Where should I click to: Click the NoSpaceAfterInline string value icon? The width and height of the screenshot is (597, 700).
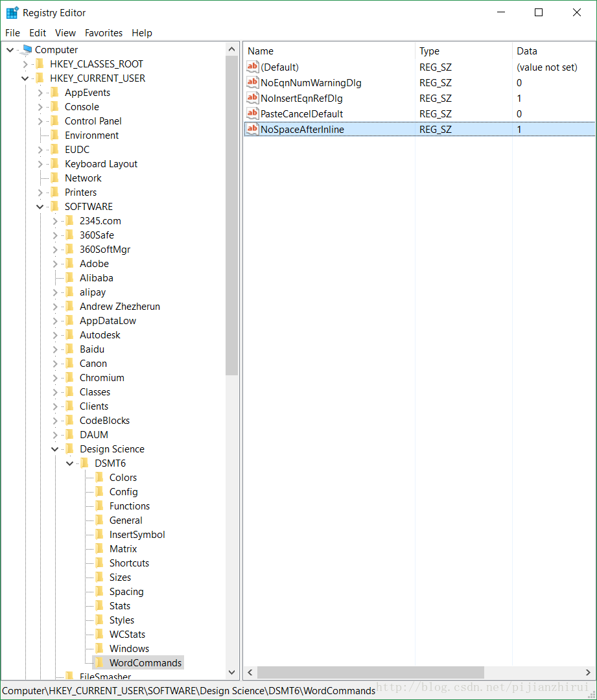(x=252, y=129)
